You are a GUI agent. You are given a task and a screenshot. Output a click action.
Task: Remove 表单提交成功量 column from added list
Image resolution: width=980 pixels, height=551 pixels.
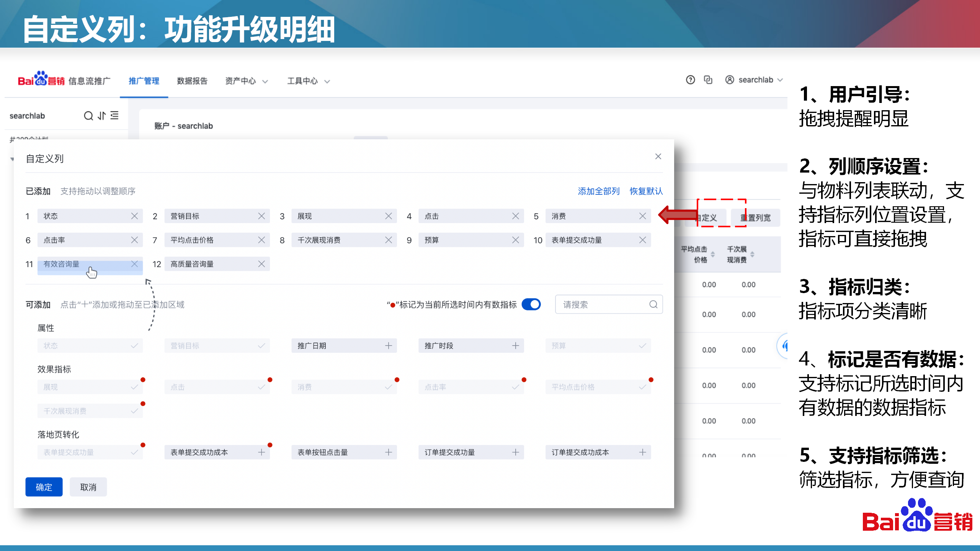click(x=643, y=240)
